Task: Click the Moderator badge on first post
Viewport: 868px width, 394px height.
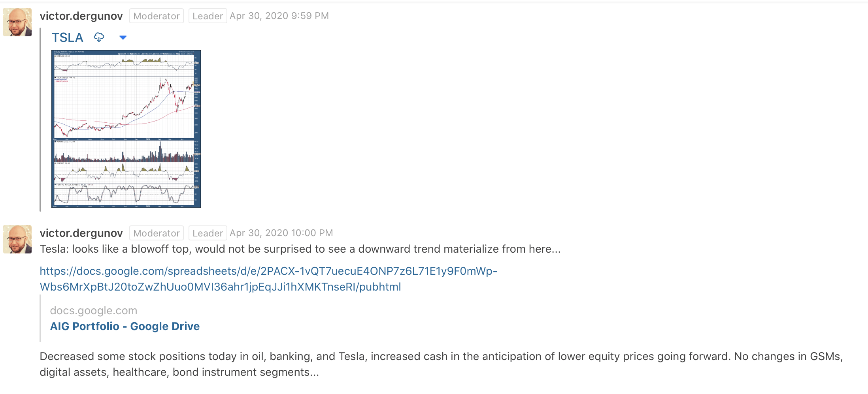Action: [x=157, y=16]
